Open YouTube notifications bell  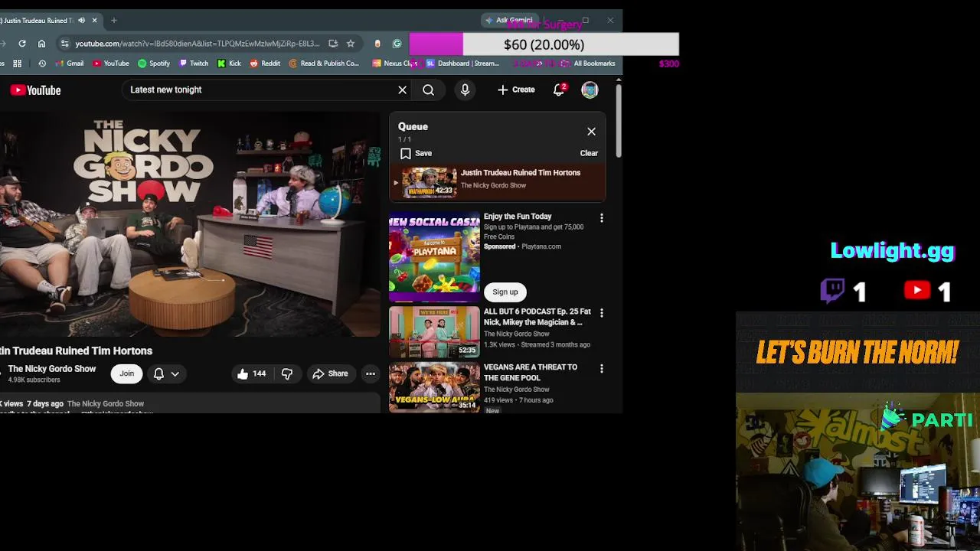pos(559,90)
